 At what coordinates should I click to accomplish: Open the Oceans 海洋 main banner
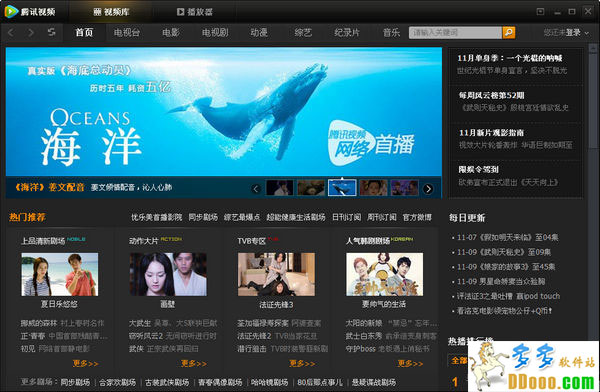pos(224,112)
